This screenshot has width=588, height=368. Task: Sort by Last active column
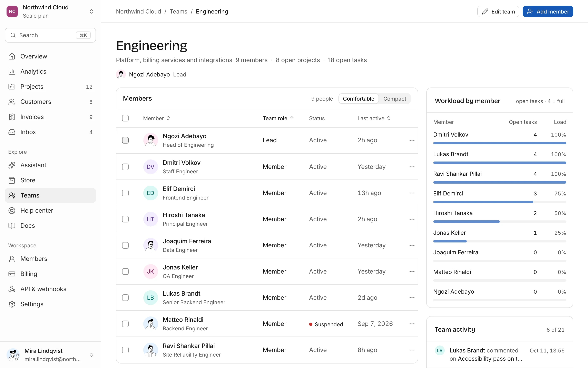click(374, 118)
